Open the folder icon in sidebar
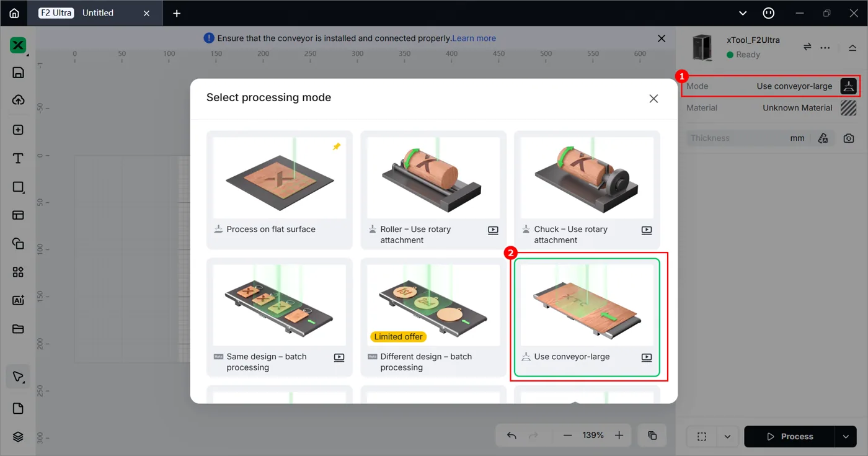This screenshot has height=456, width=868. 18,329
